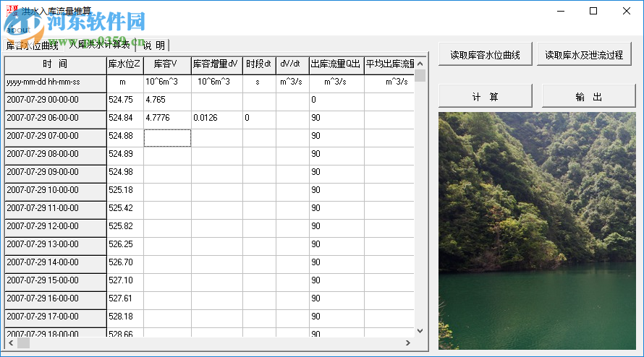Viewport: 644px width, 357px height.
Task: Switch to 入库洪水计算表 tab
Action: (x=99, y=44)
